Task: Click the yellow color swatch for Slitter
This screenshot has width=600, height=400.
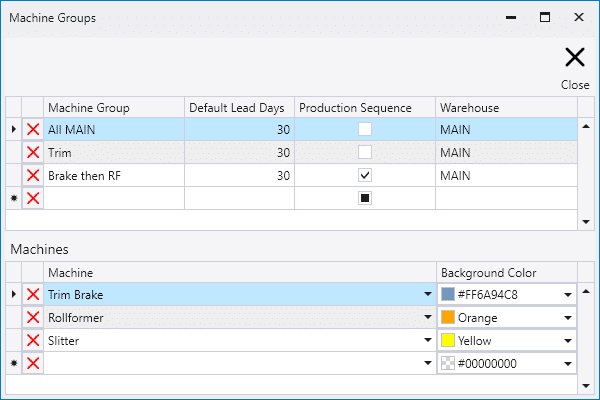Action: tap(448, 341)
